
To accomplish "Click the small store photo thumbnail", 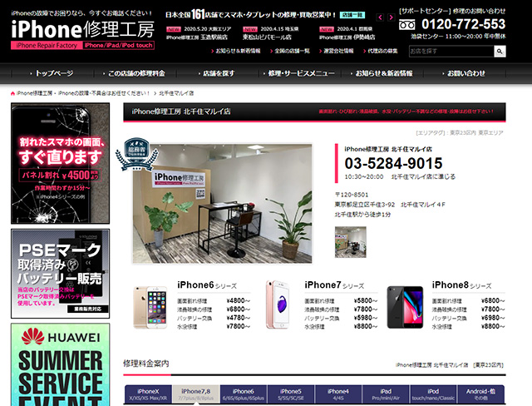I will point(351,242).
